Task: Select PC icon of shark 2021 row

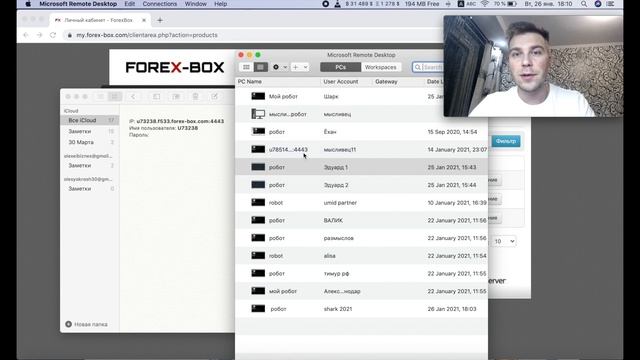Action: [x=258, y=309]
